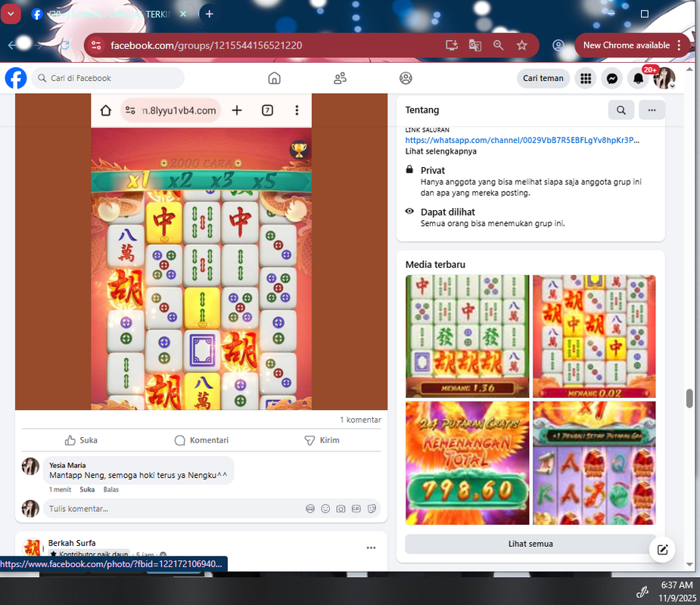This screenshot has height=605, width=700.
Task: Open the Messenger icon
Action: pyautogui.click(x=612, y=79)
